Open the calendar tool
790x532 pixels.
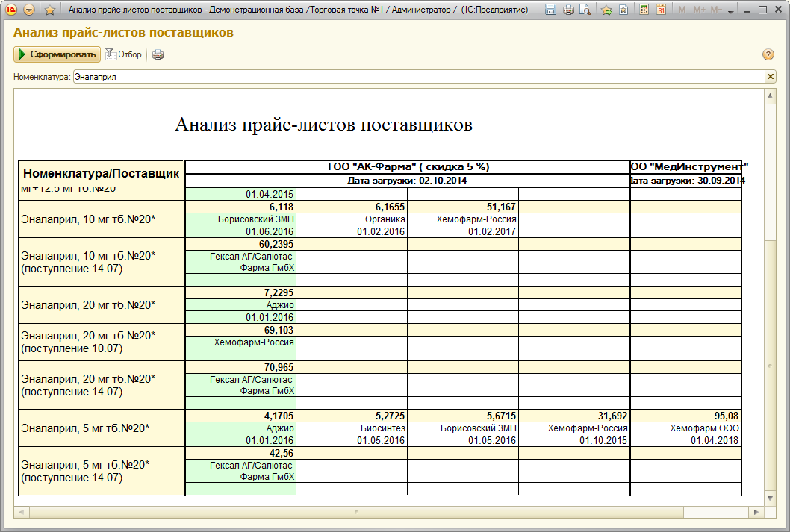click(x=661, y=10)
